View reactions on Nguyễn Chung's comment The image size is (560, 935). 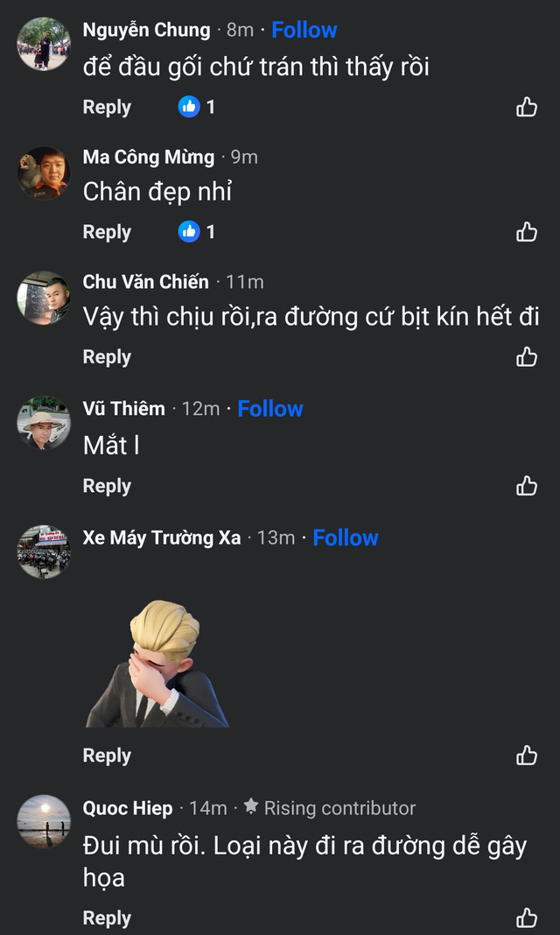pyautogui.click(x=197, y=108)
